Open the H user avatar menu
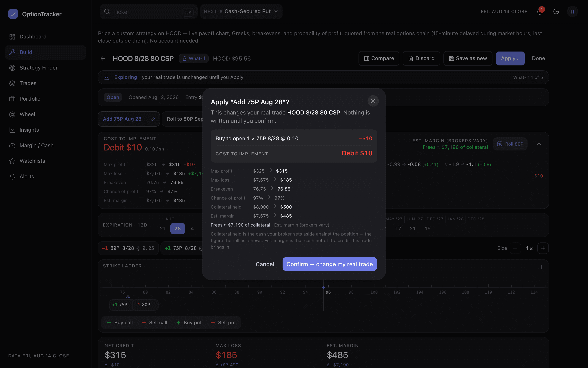588x368 pixels. [x=572, y=12]
